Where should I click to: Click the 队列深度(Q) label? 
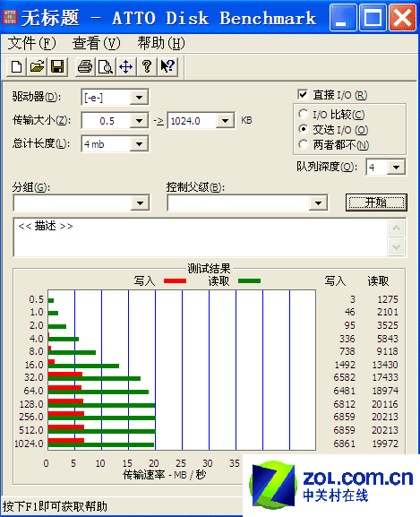(327, 167)
